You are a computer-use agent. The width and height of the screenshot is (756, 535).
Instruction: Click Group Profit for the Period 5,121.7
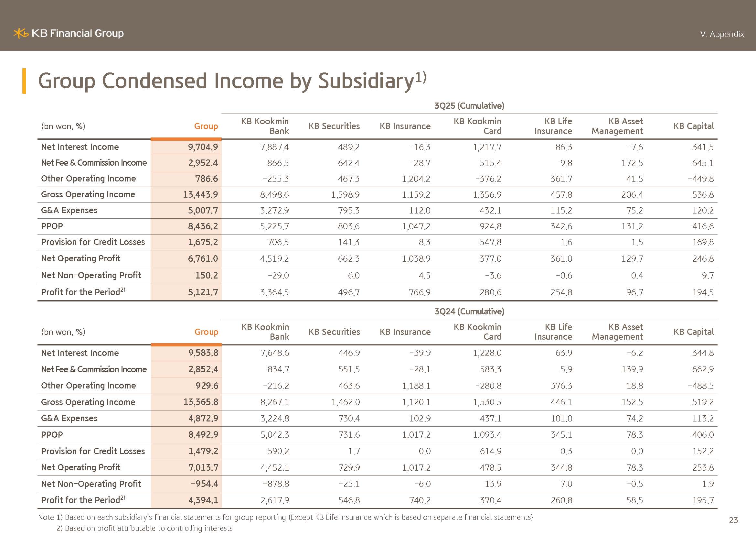(x=203, y=292)
